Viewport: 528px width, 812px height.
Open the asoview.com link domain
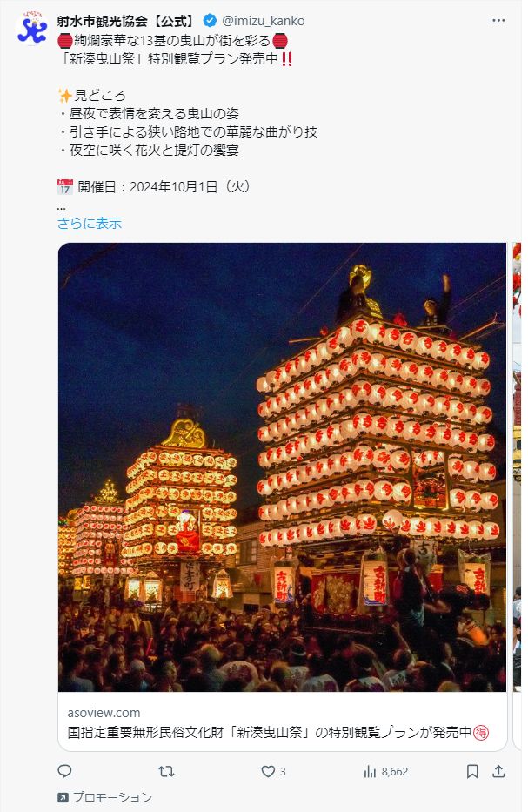click(x=104, y=713)
